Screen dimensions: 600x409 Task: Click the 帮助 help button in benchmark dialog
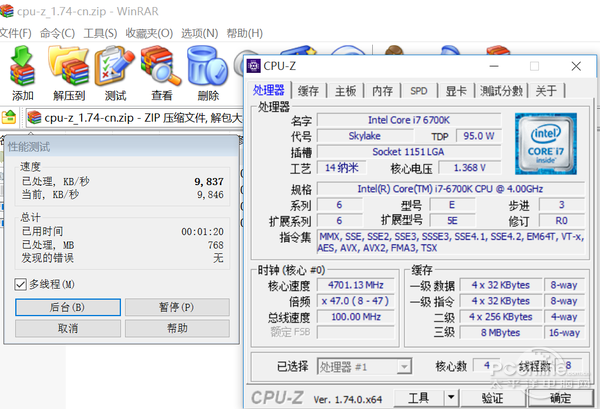click(177, 328)
